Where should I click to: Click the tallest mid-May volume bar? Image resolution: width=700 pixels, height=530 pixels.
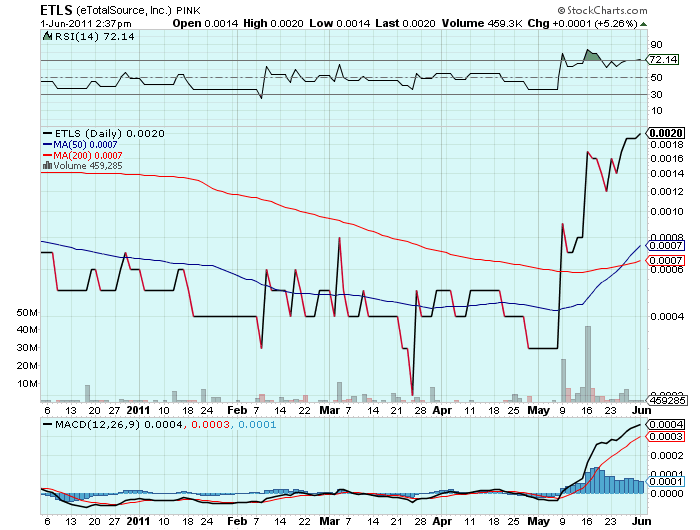(588, 362)
